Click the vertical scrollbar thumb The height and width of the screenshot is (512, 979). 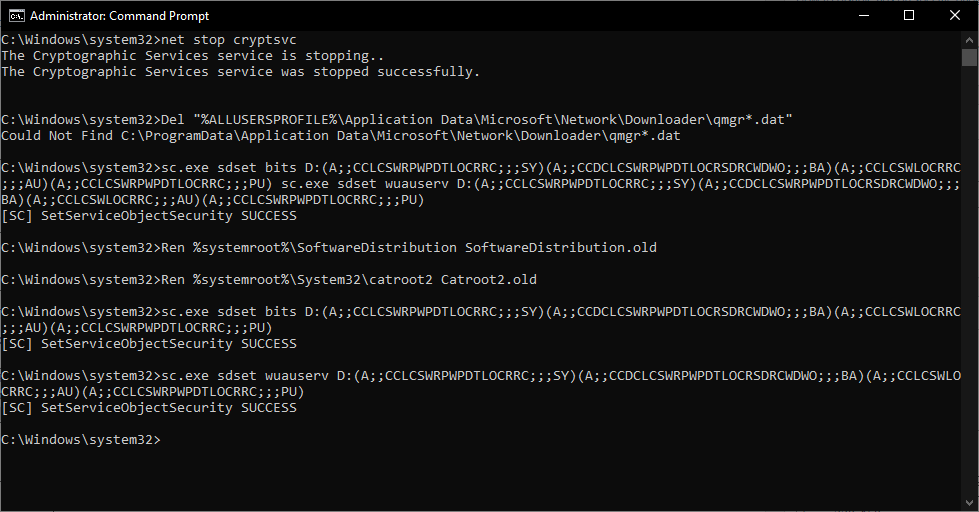click(x=969, y=58)
